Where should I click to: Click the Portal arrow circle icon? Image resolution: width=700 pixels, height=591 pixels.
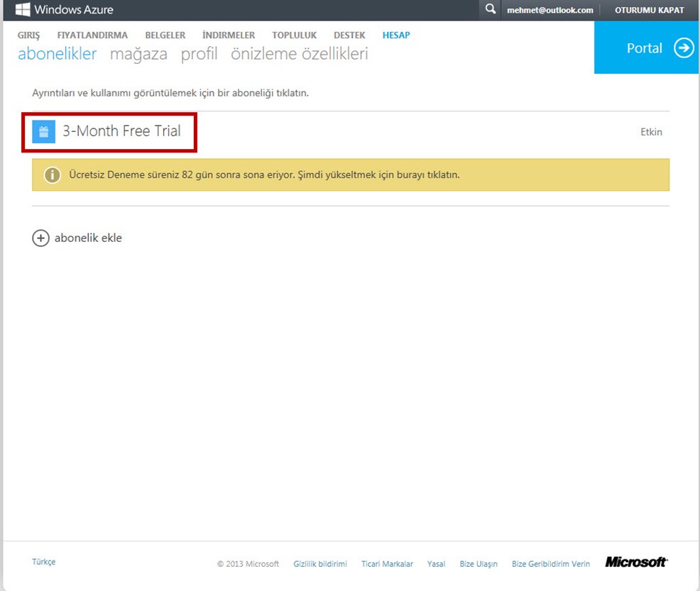(x=684, y=48)
